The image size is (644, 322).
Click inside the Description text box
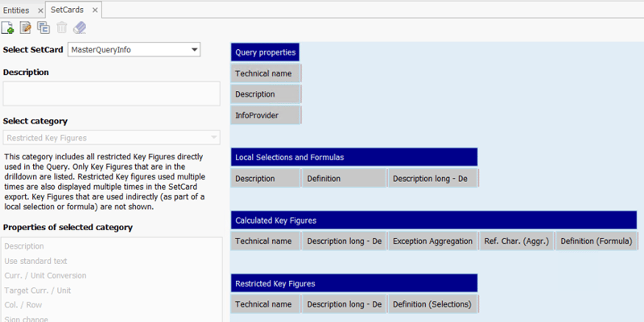point(112,93)
